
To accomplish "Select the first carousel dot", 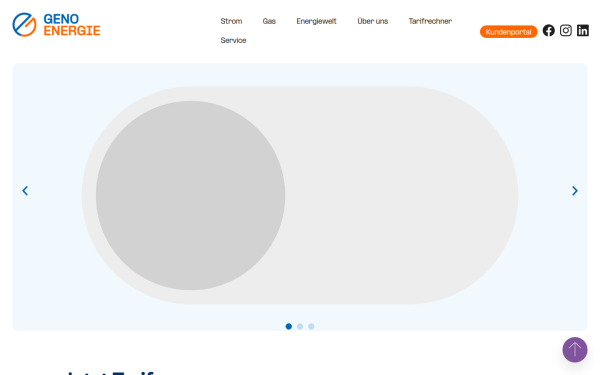I will [289, 326].
